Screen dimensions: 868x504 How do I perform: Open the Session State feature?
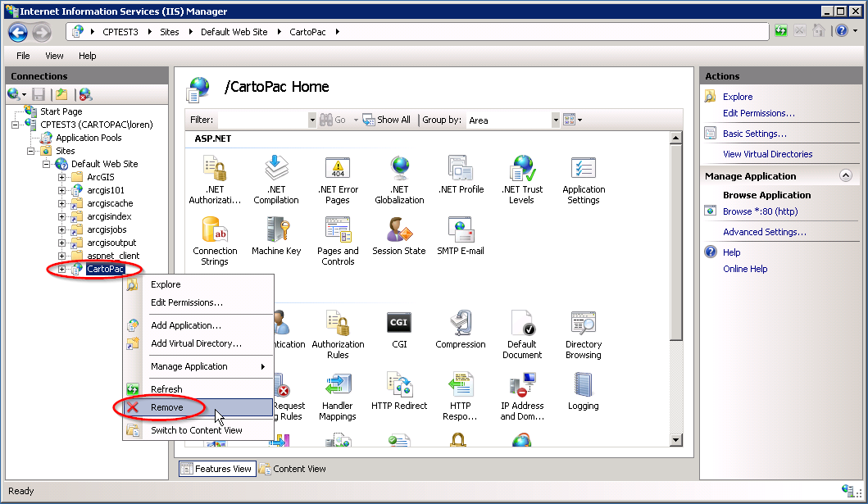tap(399, 236)
